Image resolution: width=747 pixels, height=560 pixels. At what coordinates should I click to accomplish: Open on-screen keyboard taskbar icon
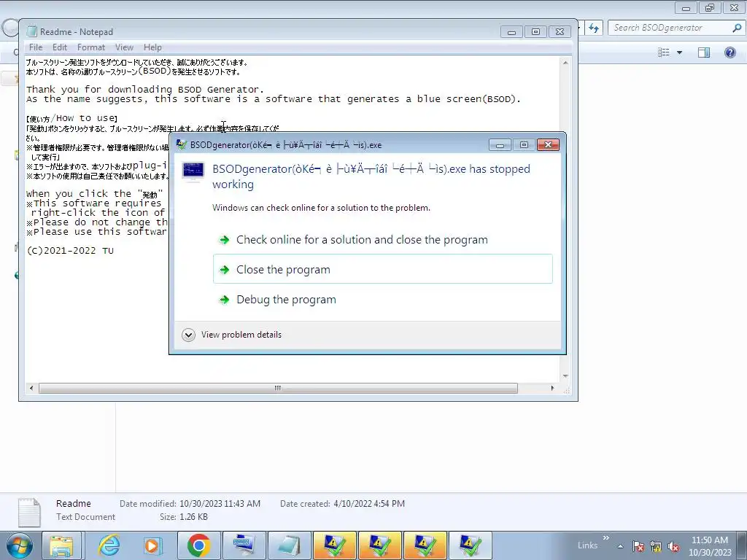[244, 545]
